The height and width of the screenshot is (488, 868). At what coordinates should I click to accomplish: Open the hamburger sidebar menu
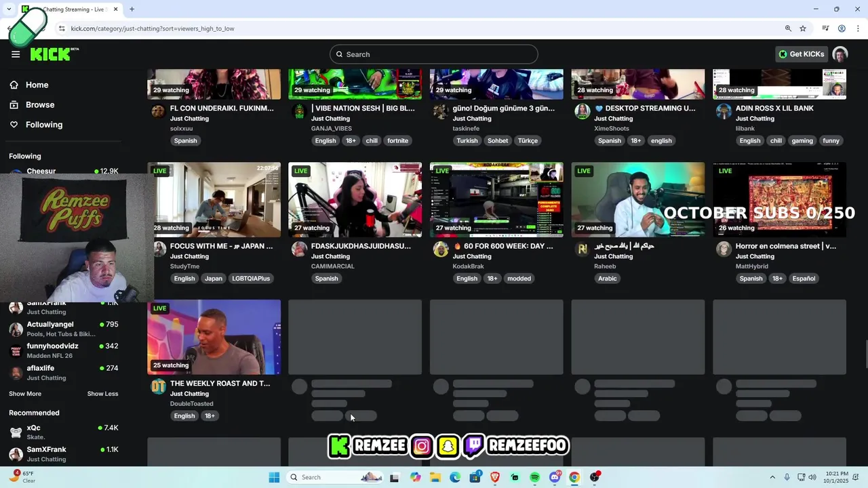coord(16,54)
